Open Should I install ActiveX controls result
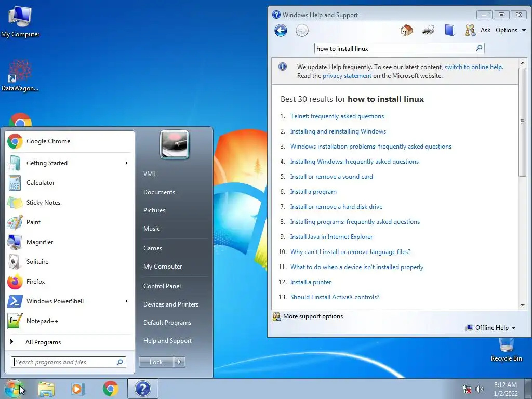532x399 pixels. click(x=335, y=297)
